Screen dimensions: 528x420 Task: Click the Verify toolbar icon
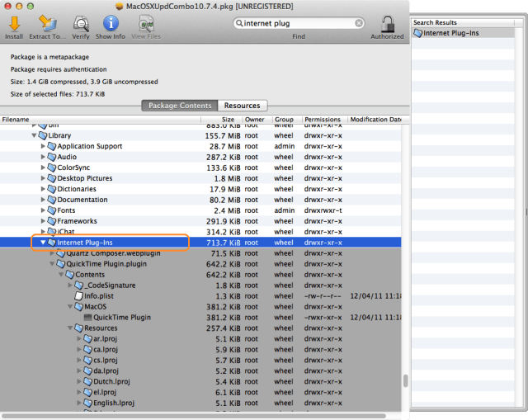click(x=81, y=24)
